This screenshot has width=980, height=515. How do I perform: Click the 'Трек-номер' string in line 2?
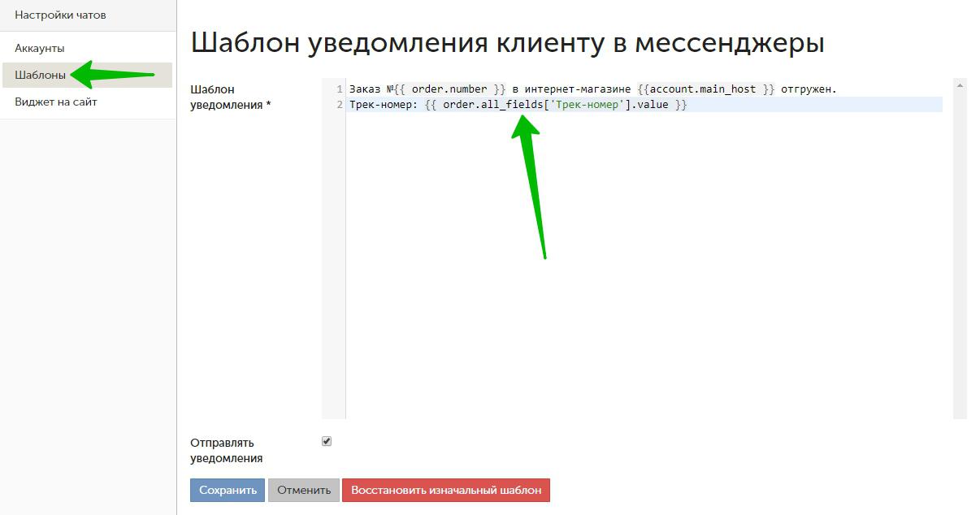coord(587,105)
